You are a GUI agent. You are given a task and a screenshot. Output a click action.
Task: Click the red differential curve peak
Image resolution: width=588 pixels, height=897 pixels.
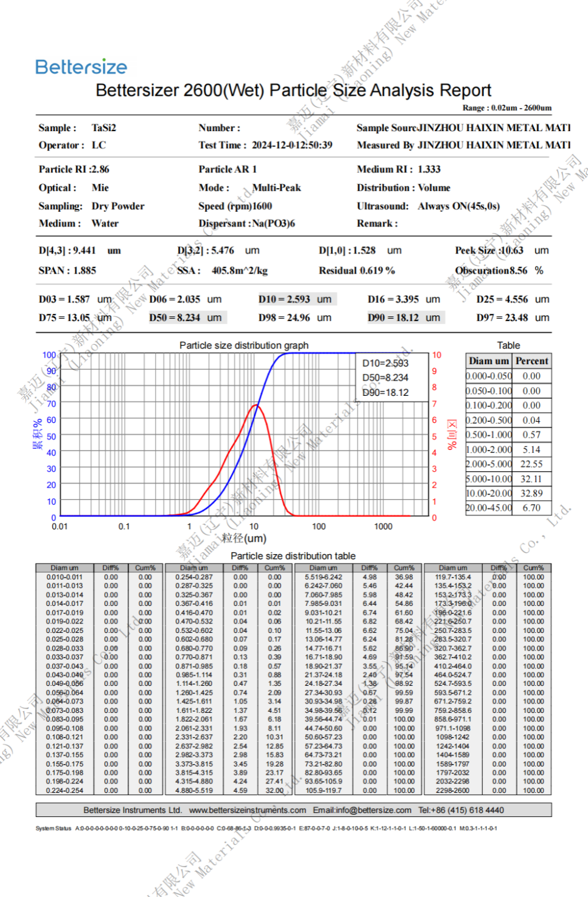pyautogui.click(x=256, y=405)
